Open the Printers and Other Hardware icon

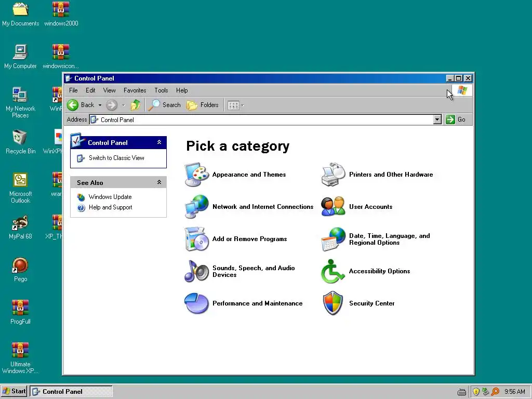333,175
